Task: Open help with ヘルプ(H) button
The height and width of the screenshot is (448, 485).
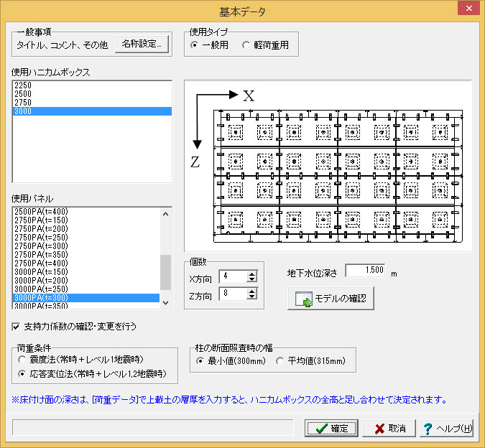Action: 447,428
